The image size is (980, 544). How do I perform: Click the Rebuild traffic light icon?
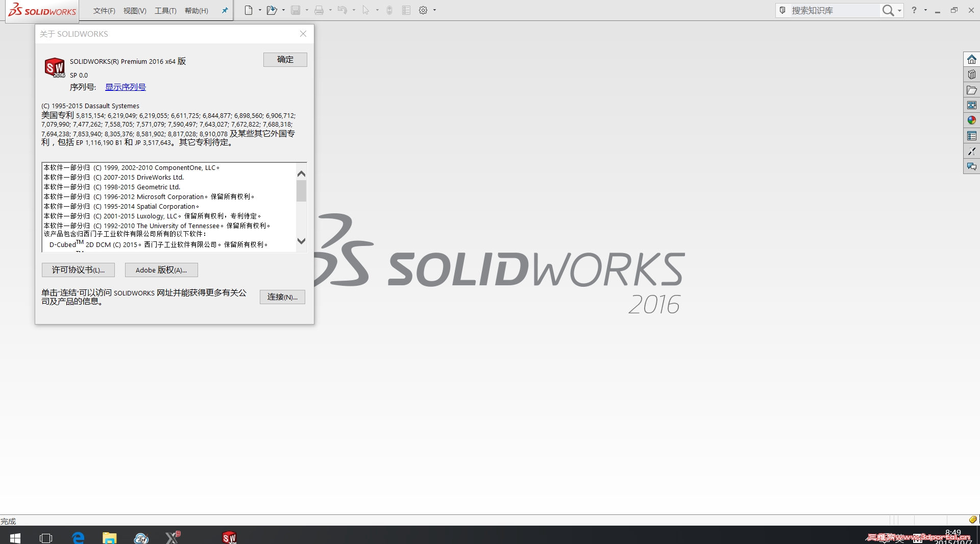tap(389, 10)
